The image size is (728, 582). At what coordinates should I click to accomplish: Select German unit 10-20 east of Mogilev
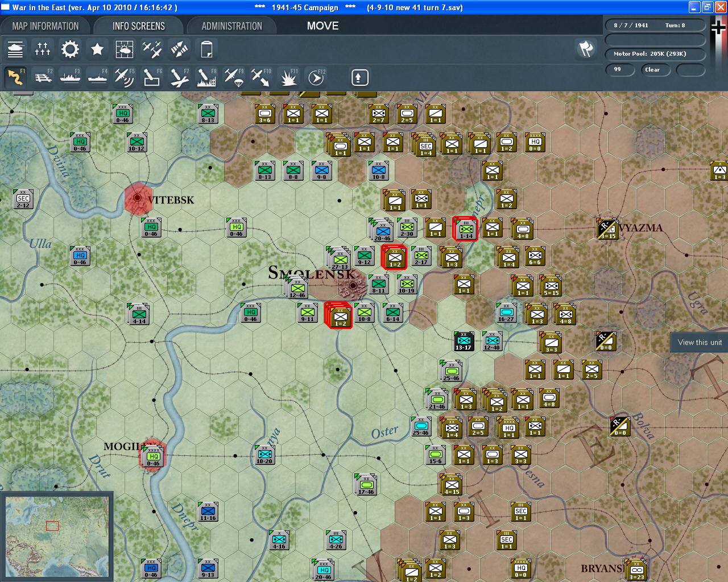tap(264, 455)
